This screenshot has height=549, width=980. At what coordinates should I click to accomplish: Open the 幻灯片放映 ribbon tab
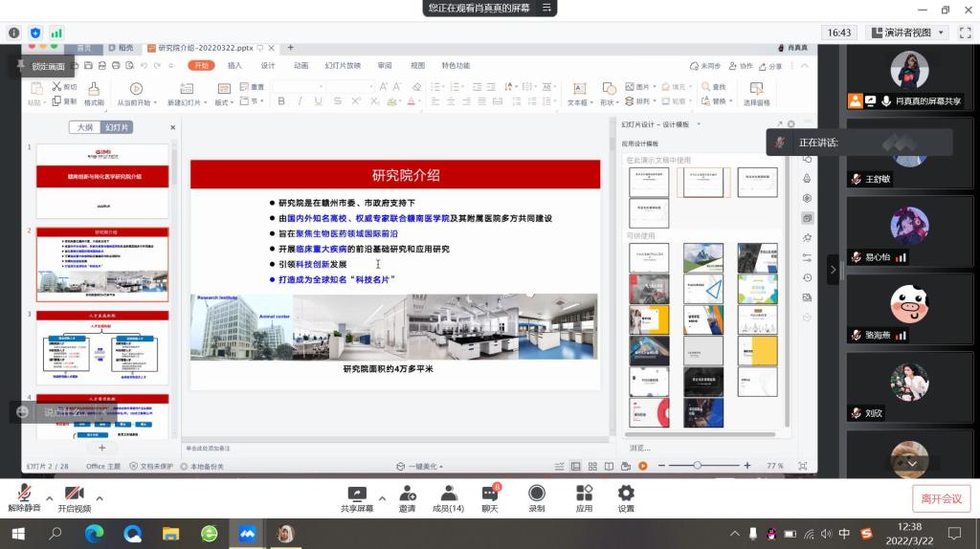(x=343, y=66)
